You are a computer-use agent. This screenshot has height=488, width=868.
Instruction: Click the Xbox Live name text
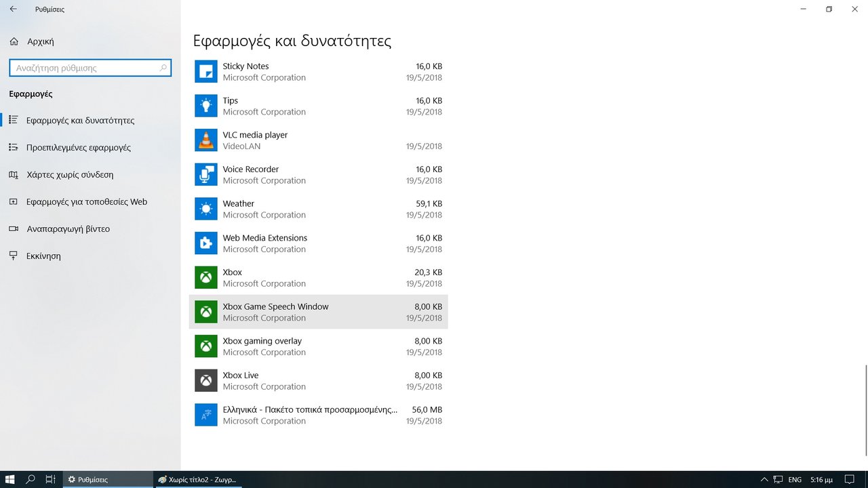coord(241,375)
